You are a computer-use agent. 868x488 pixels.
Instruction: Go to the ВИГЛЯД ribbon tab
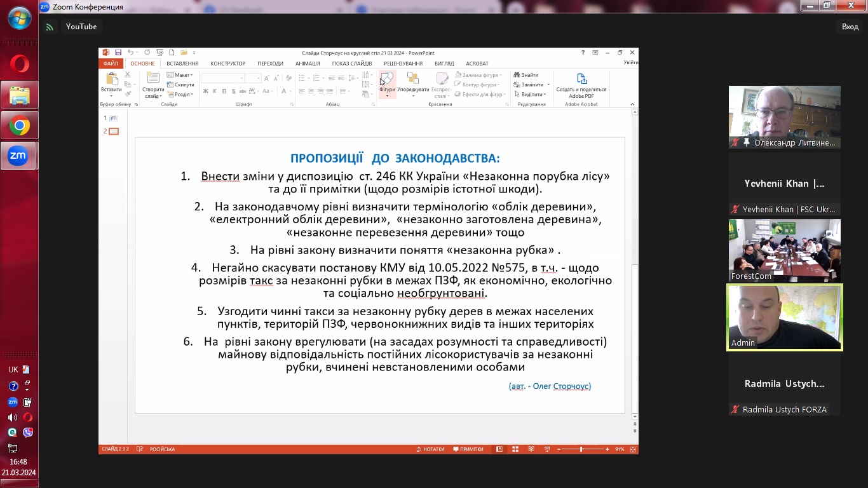(444, 64)
